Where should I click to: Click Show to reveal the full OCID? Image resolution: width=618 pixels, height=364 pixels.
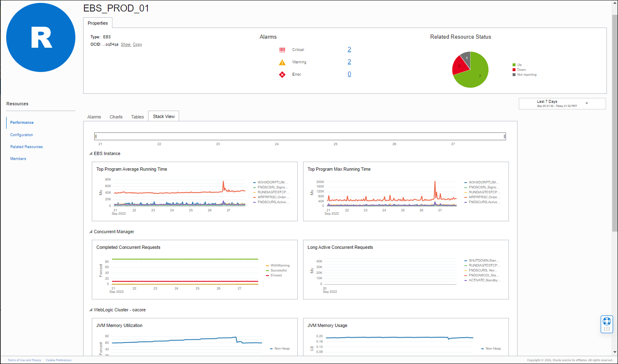(126, 44)
